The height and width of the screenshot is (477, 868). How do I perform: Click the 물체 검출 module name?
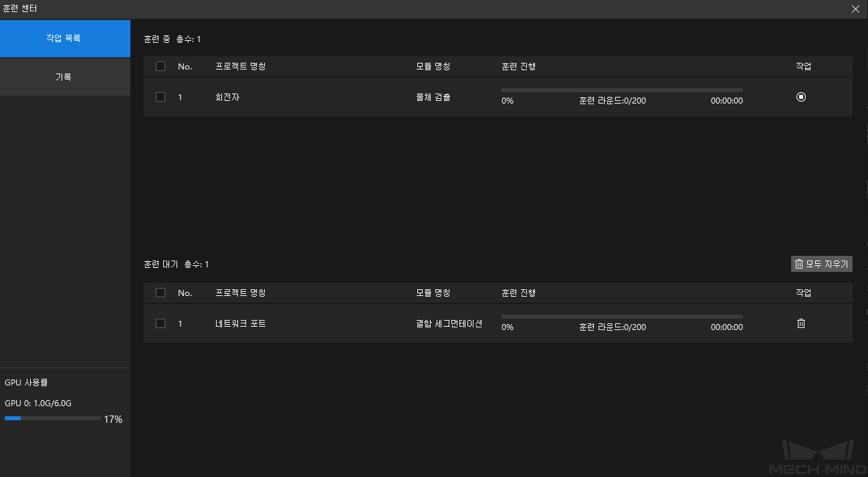433,97
